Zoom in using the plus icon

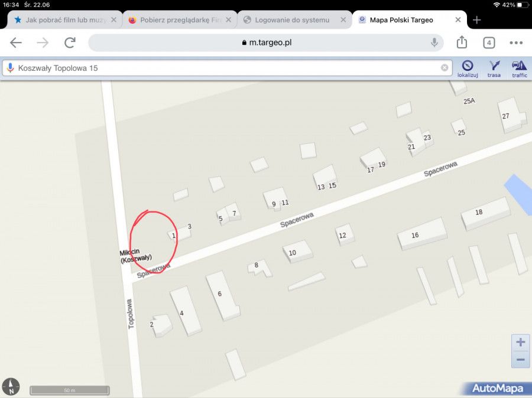pos(520,342)
